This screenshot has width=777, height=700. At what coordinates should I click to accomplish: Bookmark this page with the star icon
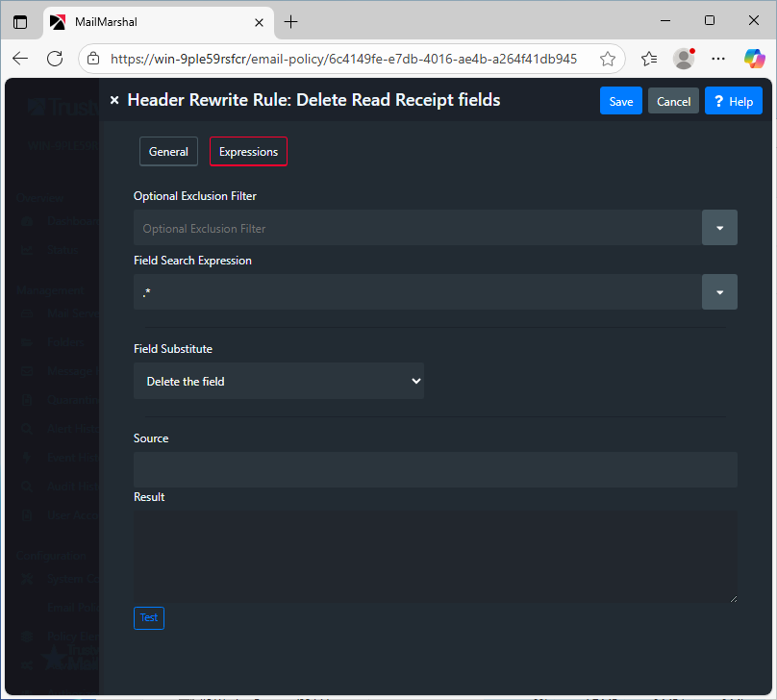click(x=608, y=59)
